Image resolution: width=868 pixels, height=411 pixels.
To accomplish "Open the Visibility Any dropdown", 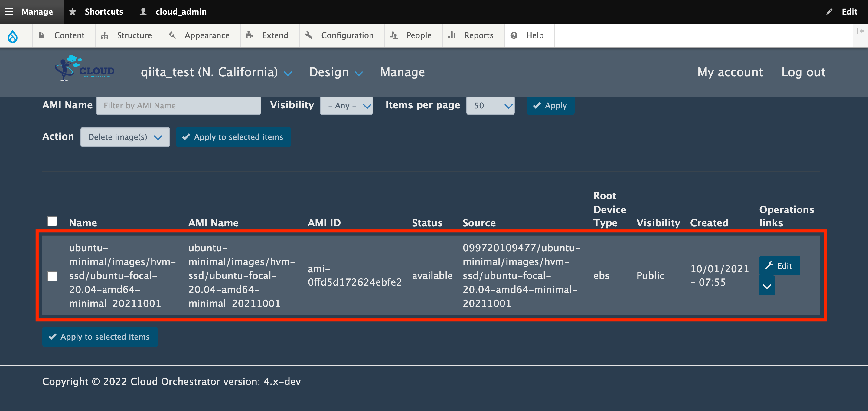I will (346, 106).
